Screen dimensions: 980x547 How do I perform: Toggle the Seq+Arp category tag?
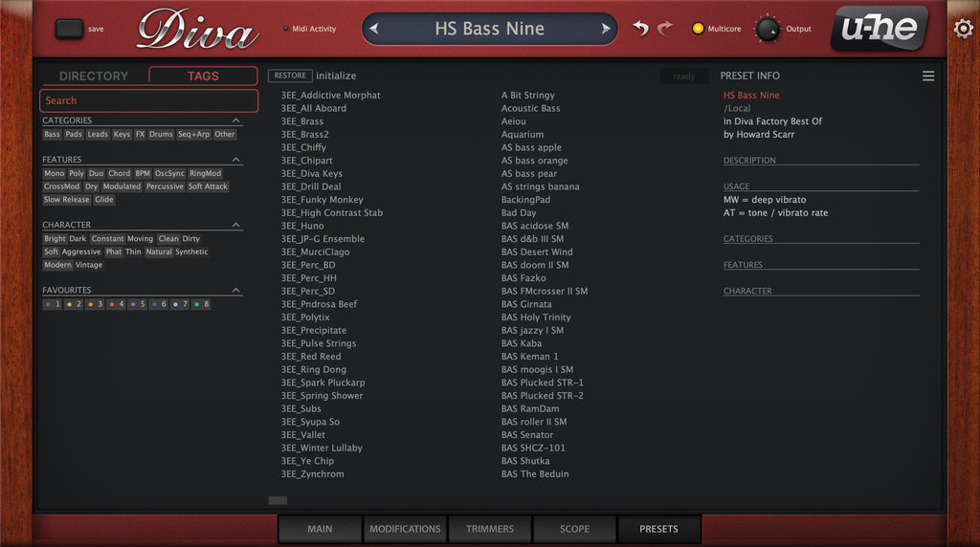click(x=193, y=134)
